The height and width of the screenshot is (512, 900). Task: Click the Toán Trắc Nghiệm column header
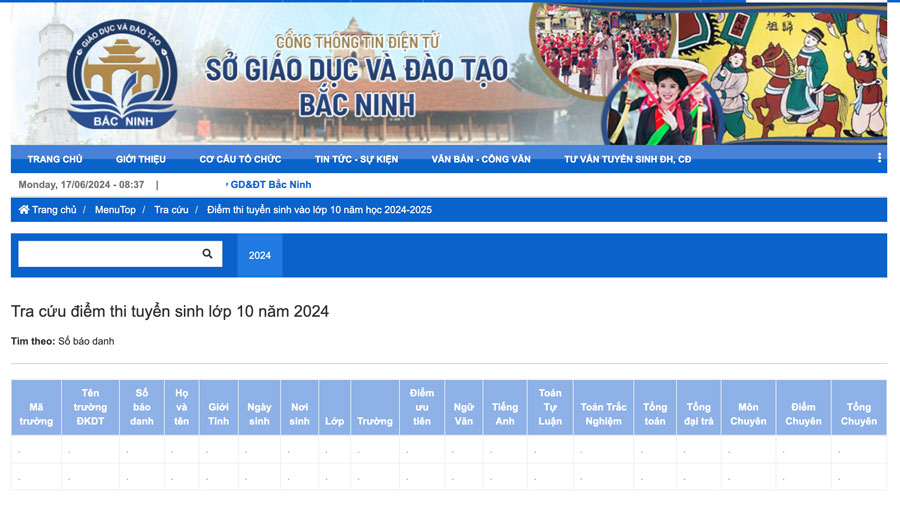tap(603, 407)
